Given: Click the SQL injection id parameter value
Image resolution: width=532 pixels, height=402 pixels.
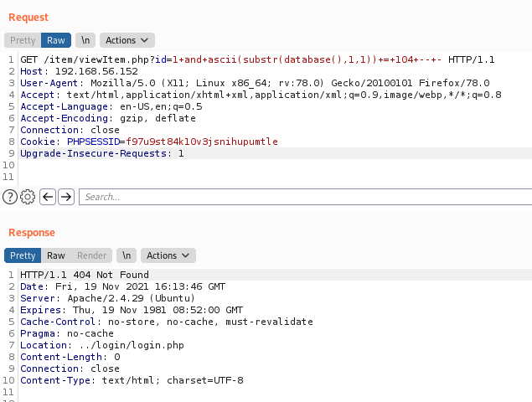Looking at the screenshot, I should [307, 59].
